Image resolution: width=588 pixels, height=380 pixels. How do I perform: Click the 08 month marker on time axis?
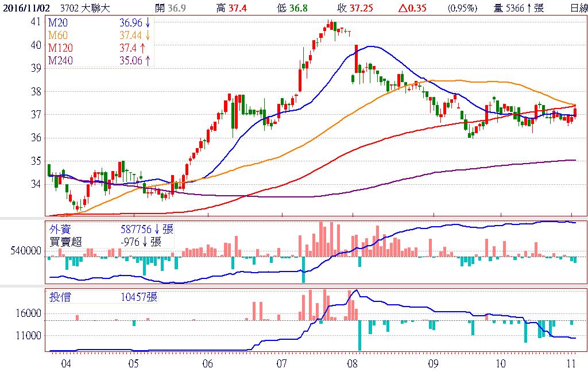click(x=352, y=363)
